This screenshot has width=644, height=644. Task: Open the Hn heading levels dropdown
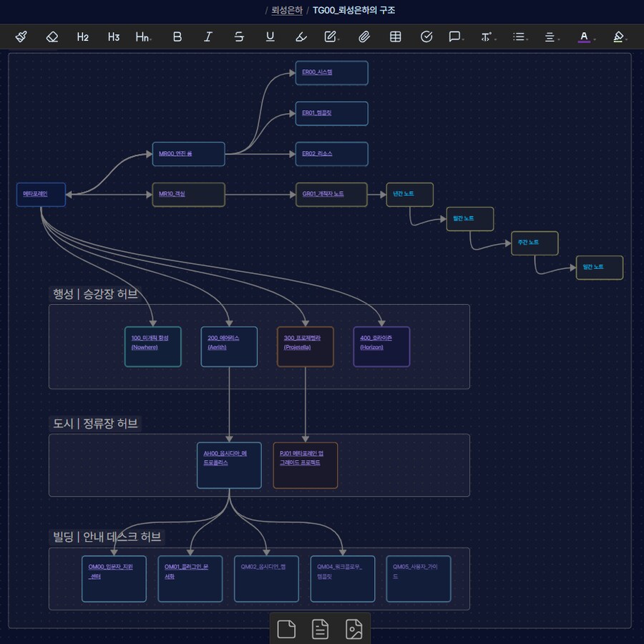[143, 36]
